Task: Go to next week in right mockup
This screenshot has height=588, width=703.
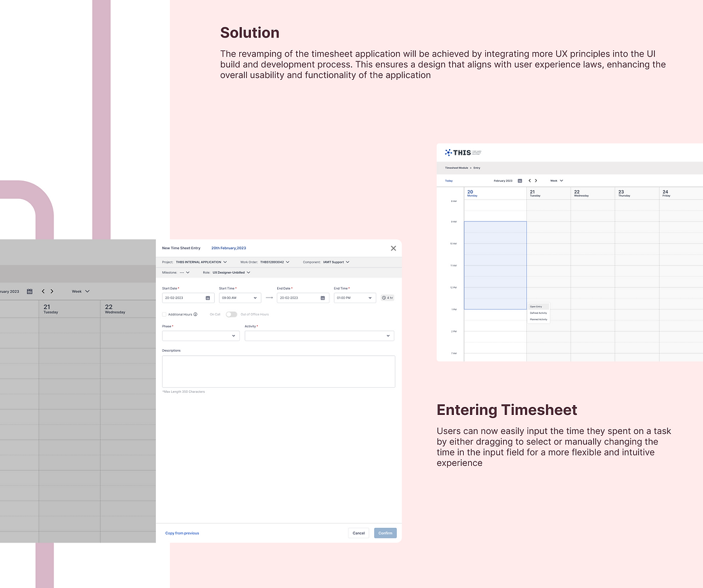Action: 536,180
